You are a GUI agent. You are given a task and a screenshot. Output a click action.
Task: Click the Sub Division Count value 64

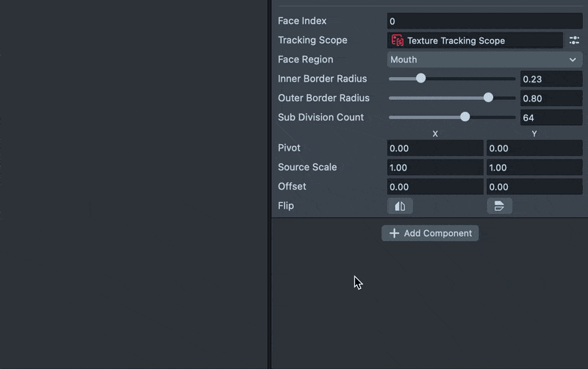[x=551, y=117]
